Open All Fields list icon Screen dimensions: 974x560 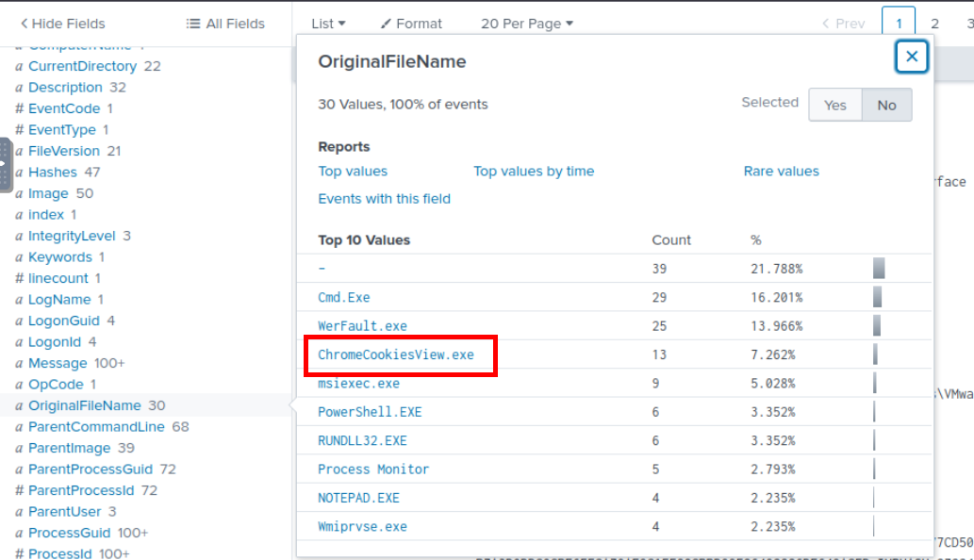coord(193,24)
